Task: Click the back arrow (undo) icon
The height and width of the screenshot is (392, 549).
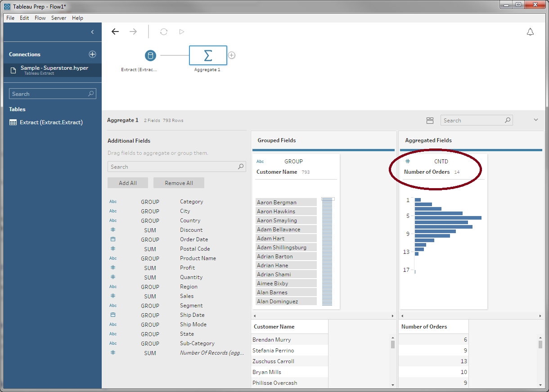Action: tap(115, 32)
